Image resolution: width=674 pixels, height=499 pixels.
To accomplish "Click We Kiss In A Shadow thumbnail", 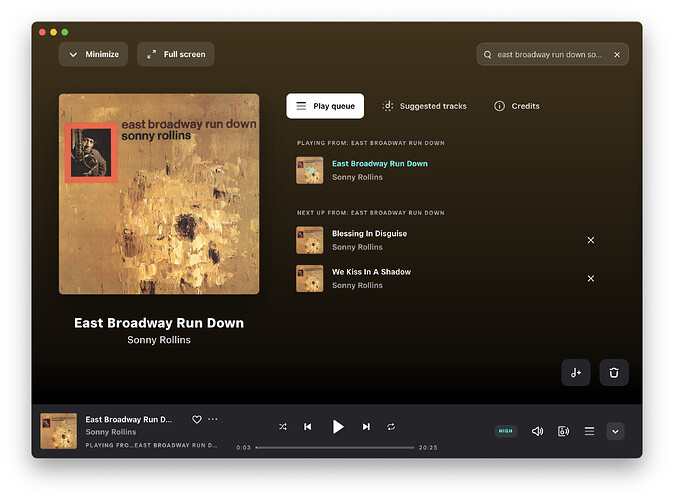I will [309, 279].
